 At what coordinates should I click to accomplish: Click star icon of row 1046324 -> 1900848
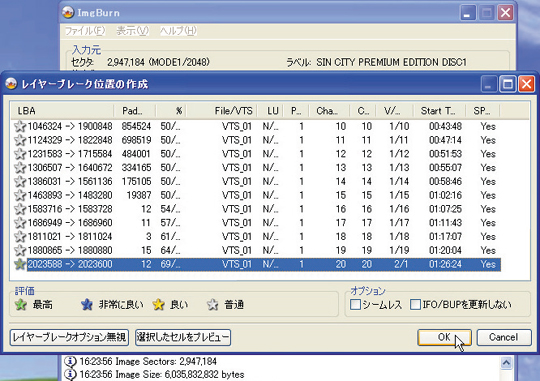pos(20,126)
